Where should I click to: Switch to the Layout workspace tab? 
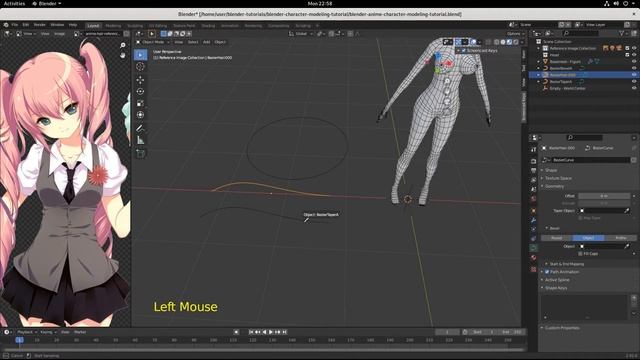[x=93, y=25]
